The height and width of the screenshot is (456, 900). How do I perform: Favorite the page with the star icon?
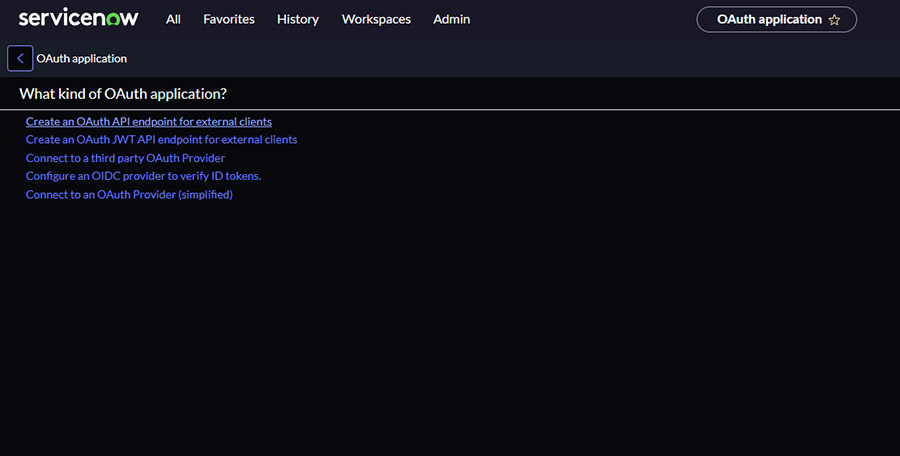(835, 20)
